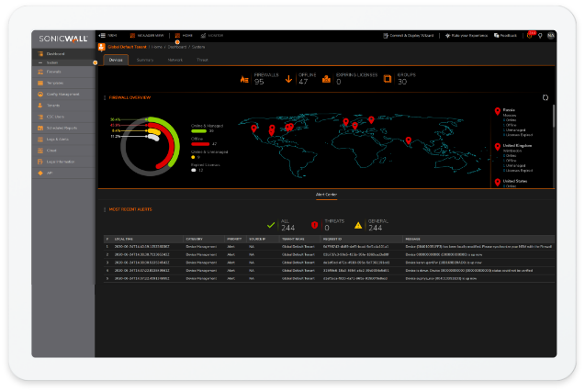This screenshot has height=392, width=585.
Task: Sort by the Local Time column header
Action: (x=124, y=239)
